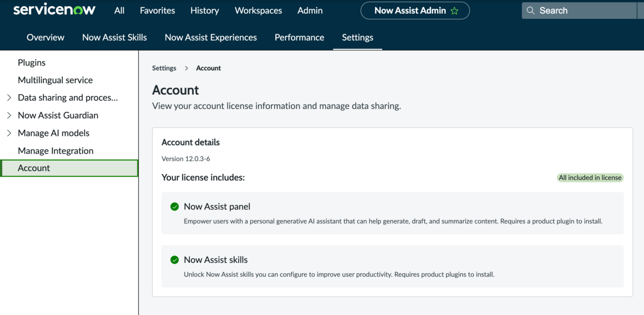Open the Workspaces menu
644x315 pixels.
point(258,11)
